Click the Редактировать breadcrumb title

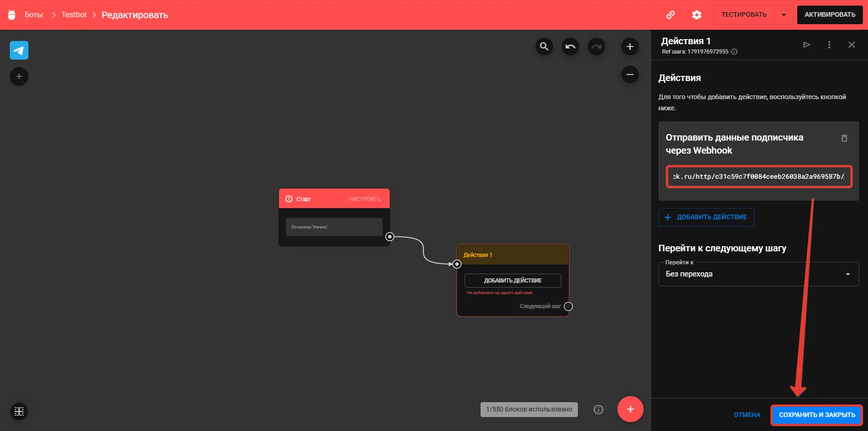135,15
